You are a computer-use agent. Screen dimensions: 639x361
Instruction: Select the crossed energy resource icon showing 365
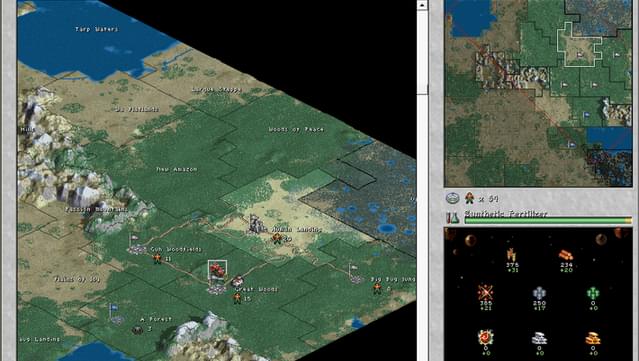tap(485, 293)
